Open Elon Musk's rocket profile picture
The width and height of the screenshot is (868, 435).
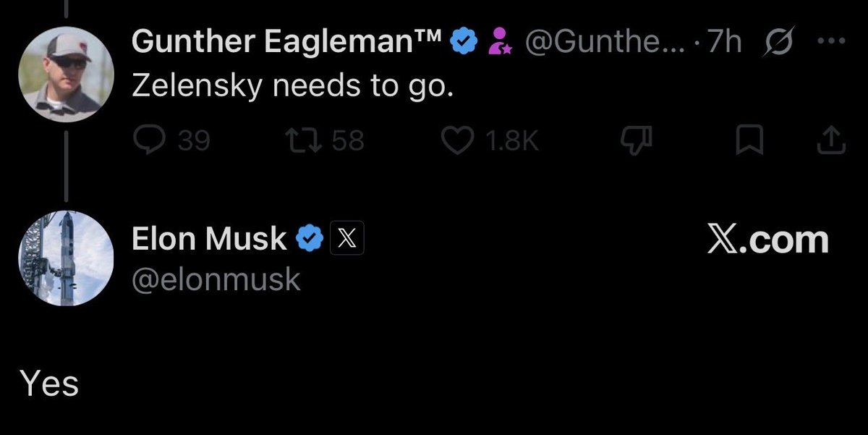66,258
